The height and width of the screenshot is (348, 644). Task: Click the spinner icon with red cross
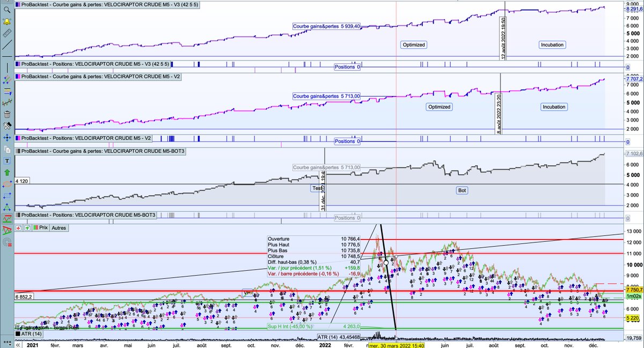8,242
